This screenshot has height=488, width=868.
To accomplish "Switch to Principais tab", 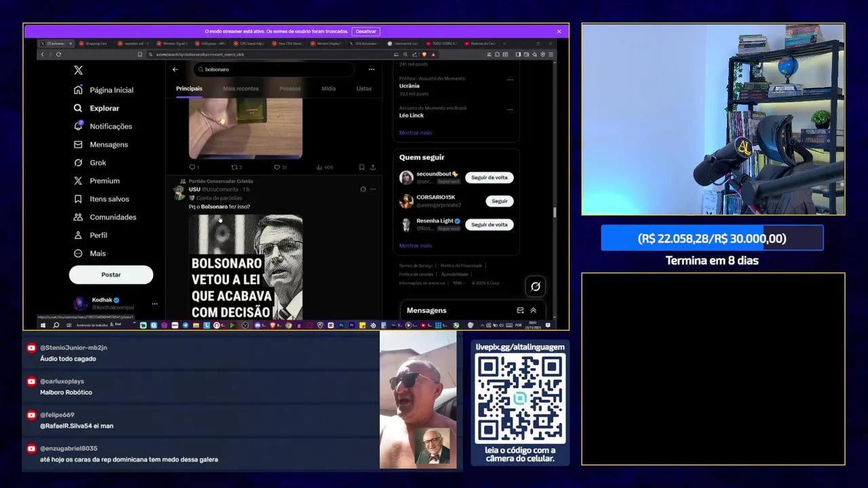I will coord(189,89).
